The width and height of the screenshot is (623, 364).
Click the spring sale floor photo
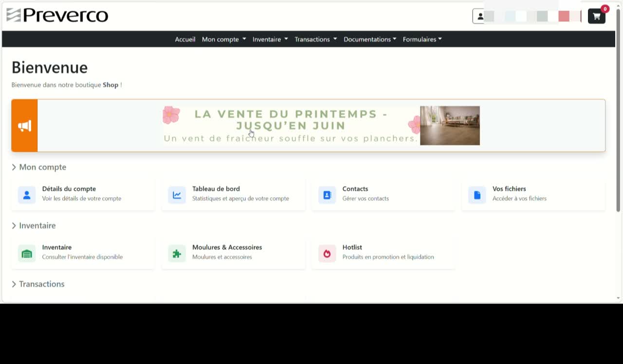[450, 126]
